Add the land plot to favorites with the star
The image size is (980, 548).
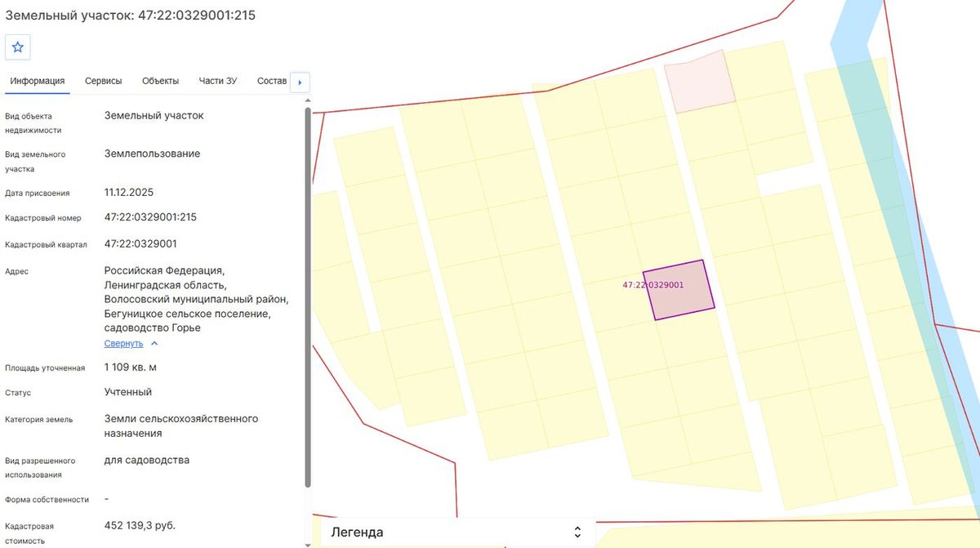(18, 47)
